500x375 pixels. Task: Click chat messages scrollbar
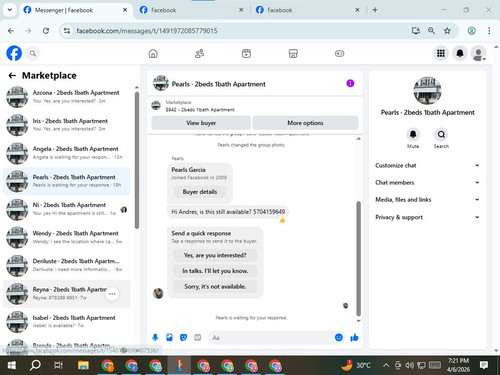[359, 258]
